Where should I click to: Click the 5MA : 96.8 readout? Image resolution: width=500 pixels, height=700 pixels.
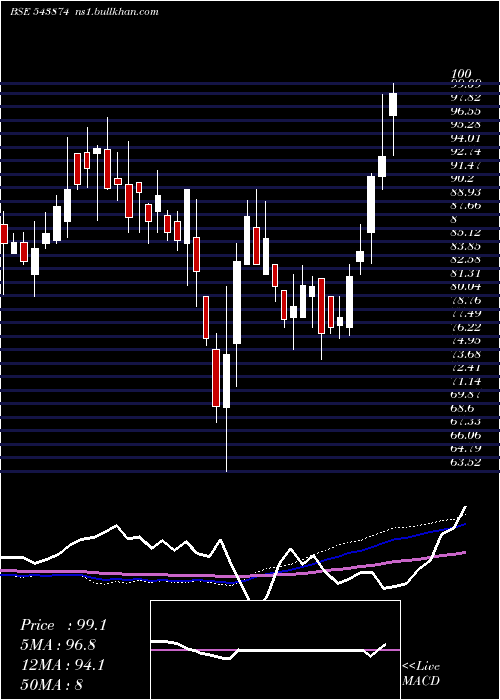pos(58,645)
